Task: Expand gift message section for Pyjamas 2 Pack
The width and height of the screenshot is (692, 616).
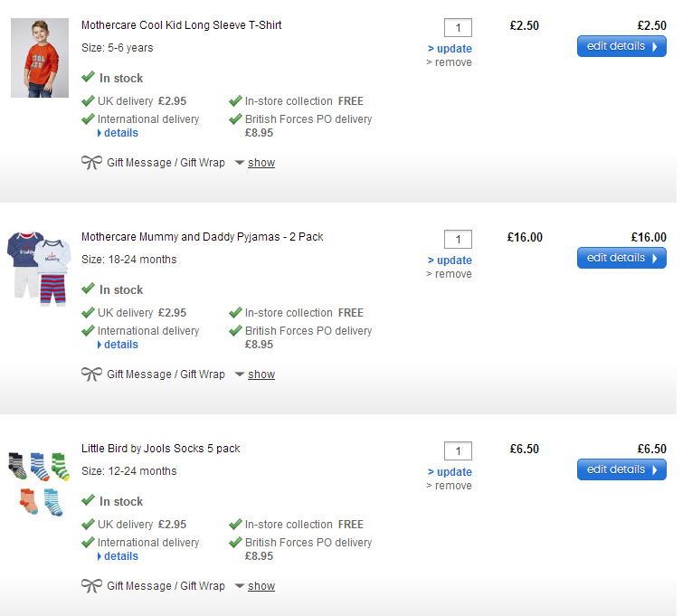Action: point(261,375)
